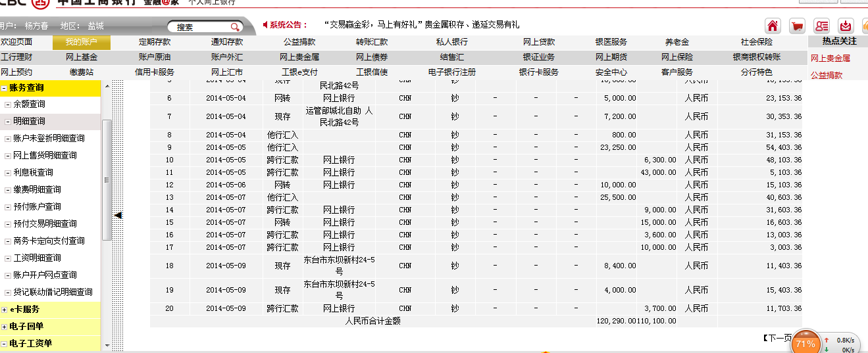Open the 社会保险 menu
The height and width of the screenshot is (353, 868).
757,42
